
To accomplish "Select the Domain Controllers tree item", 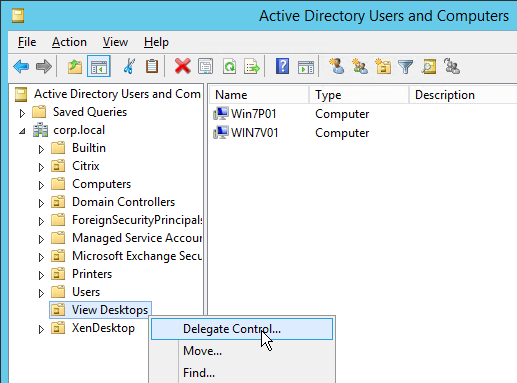I will point(123,202).
